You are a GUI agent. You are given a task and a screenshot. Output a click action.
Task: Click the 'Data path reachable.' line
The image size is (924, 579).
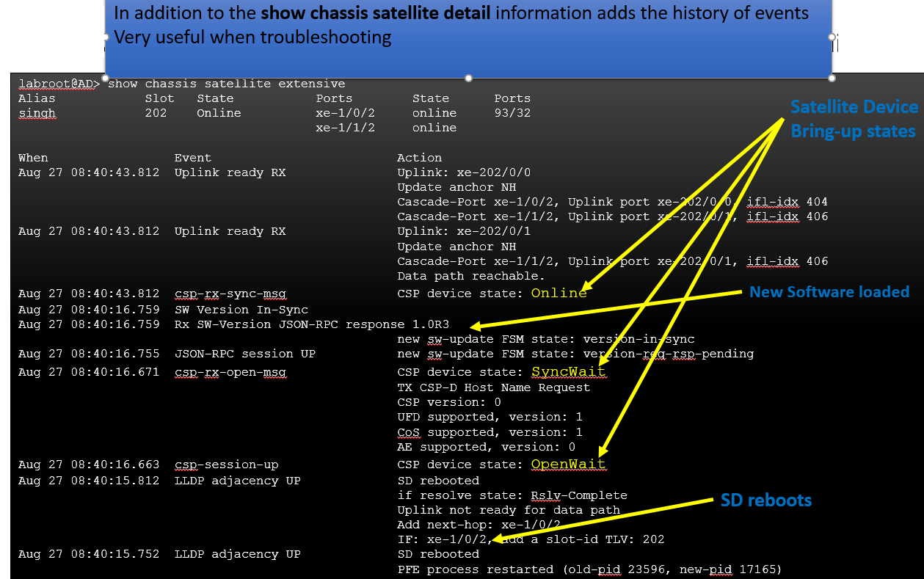point(471,276)
